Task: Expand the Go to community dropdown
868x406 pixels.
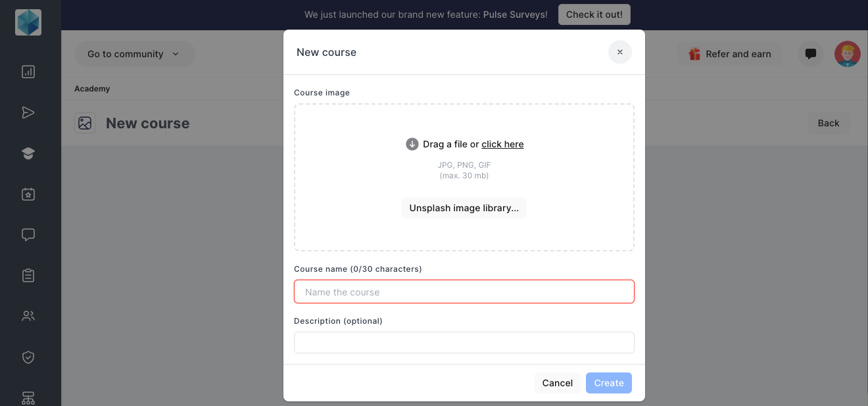Action: coord(134,54)
